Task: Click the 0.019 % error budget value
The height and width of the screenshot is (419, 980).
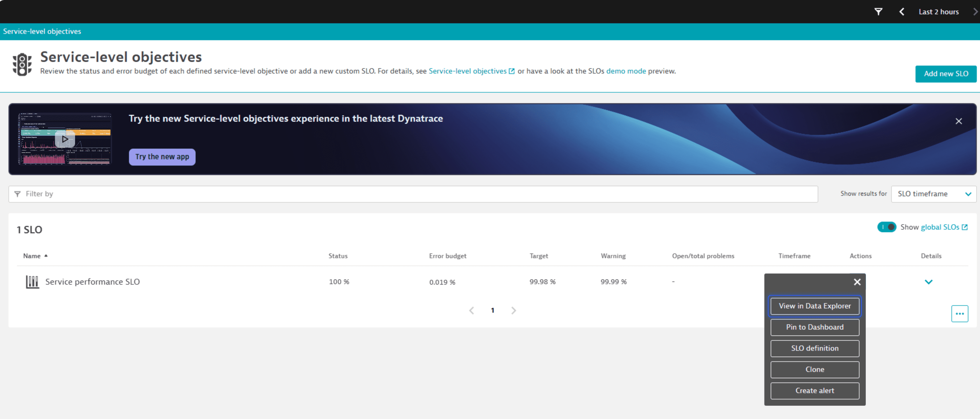Action: (442, 282)
